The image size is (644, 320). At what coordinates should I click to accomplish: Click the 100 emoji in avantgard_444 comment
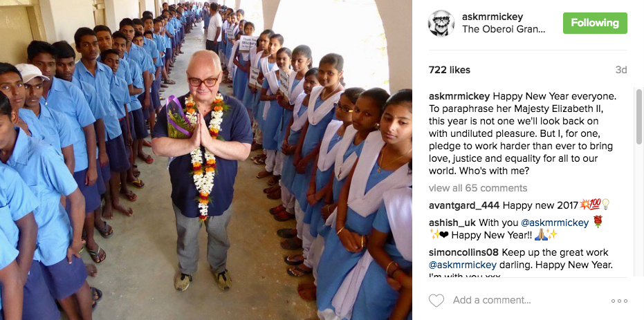(x=595, y=205)
